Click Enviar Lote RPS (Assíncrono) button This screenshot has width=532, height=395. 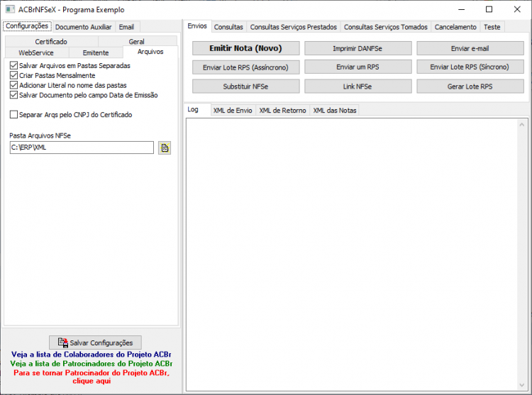245,67
